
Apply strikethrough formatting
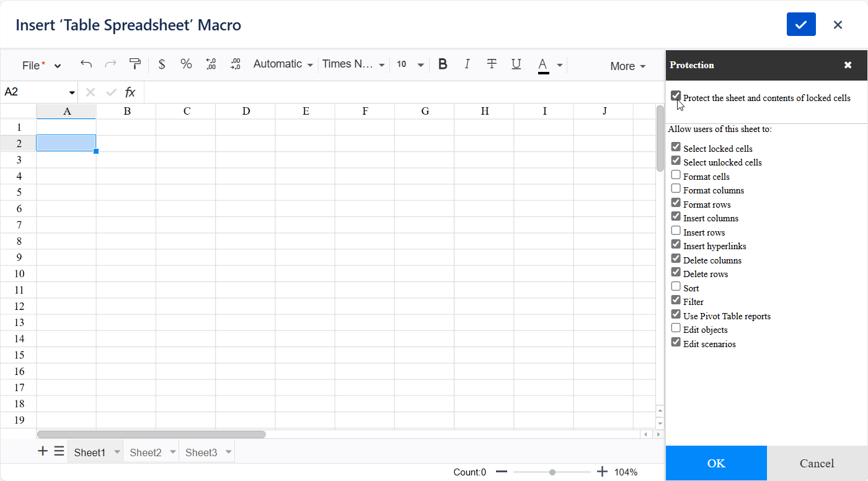pos(492,64)
